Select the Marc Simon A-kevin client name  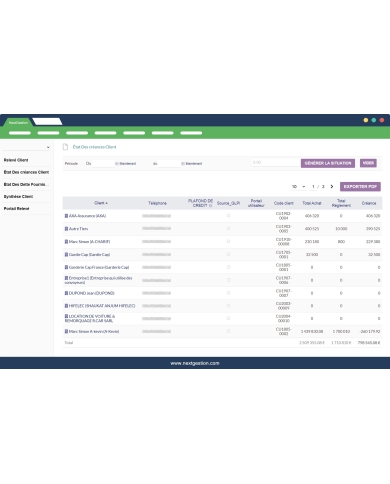(x=94, y=331)
